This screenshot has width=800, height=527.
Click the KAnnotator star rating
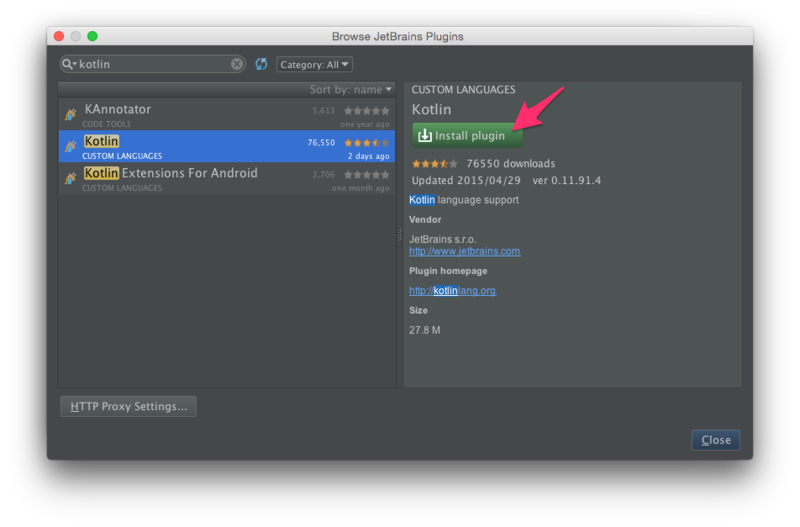coord(366,111)
